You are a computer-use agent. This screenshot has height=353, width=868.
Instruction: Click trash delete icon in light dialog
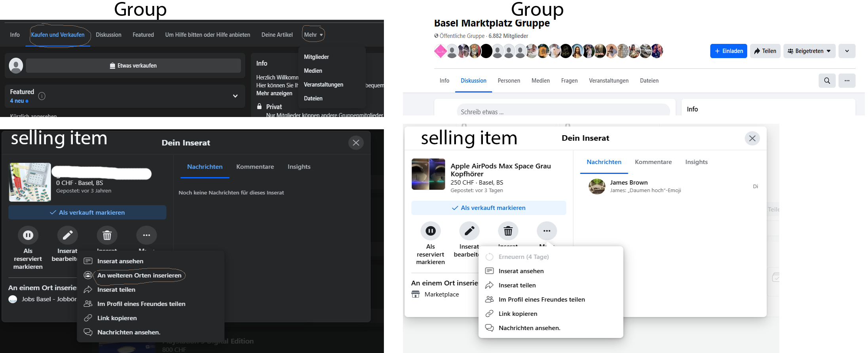point(508,231)
